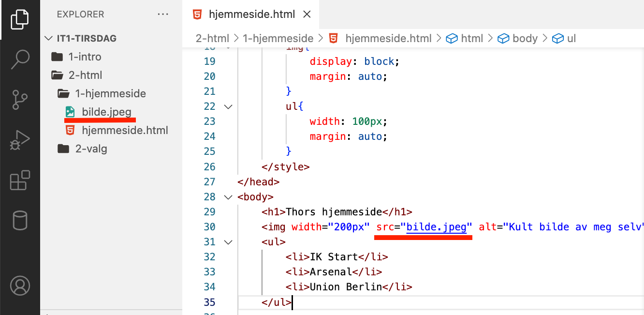Click on 'Arsenal' list item text

click(x=331, y=272)
